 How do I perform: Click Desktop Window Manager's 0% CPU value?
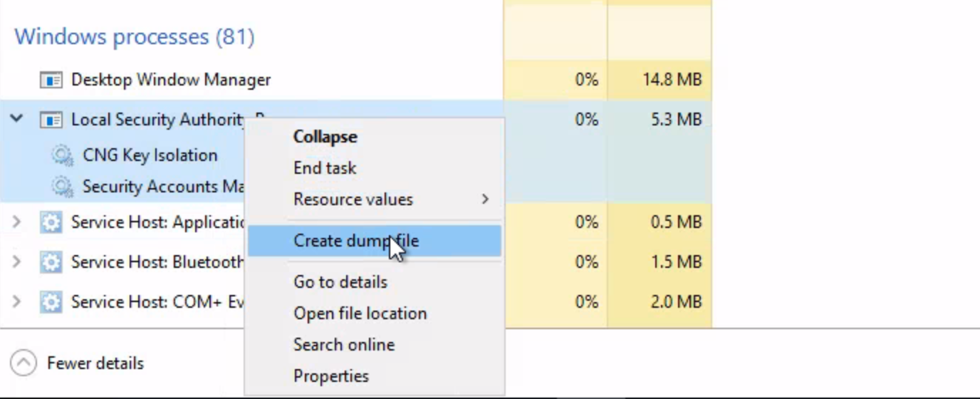click(x=586, y=80)
